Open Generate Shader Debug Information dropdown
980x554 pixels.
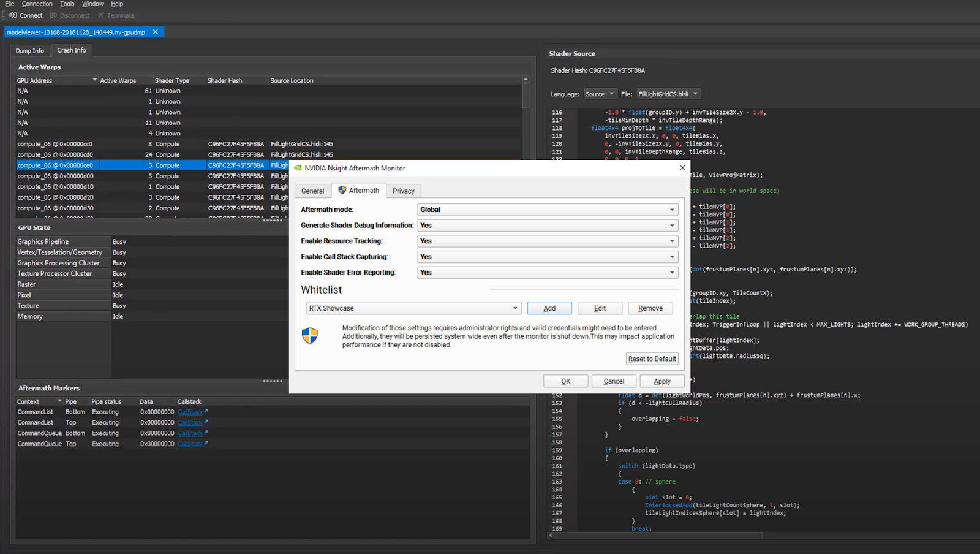coord(548,226)
